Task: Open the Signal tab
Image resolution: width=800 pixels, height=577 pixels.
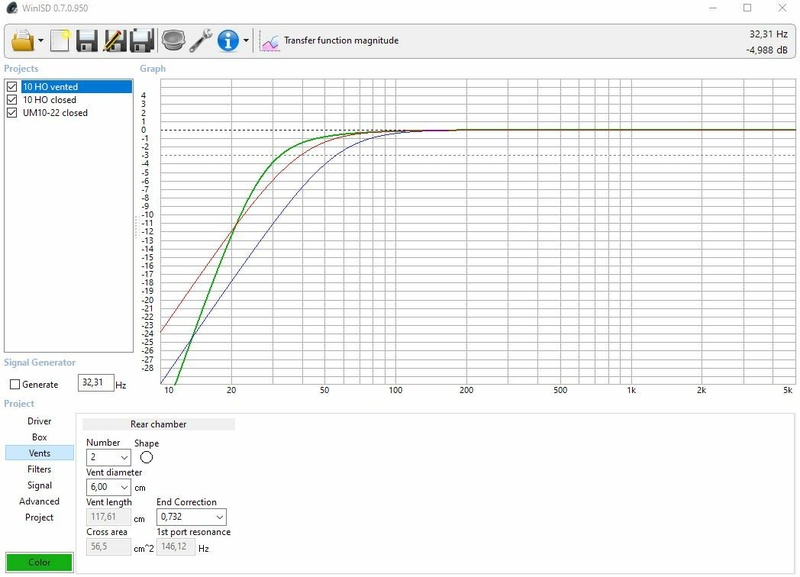Action: coord(39,485)
